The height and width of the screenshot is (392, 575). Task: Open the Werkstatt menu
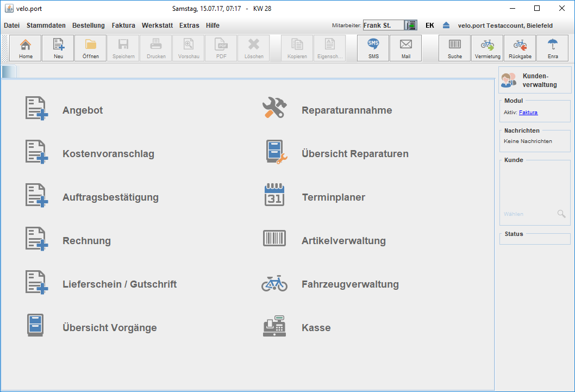pos(157,26)
